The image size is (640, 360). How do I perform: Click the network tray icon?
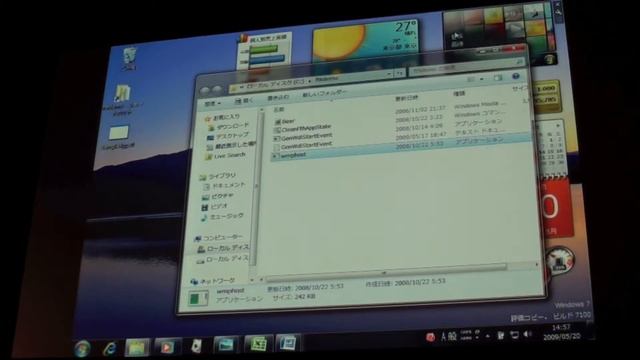tap(514, 335)
